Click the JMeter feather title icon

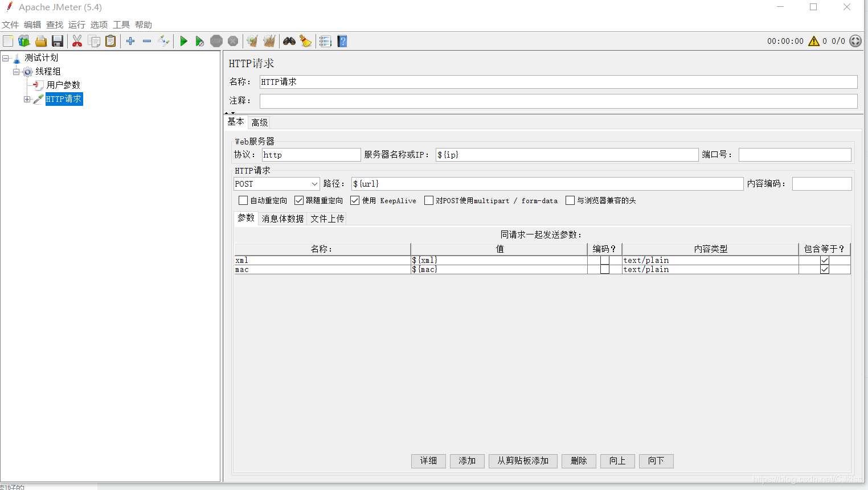point(9,6)
